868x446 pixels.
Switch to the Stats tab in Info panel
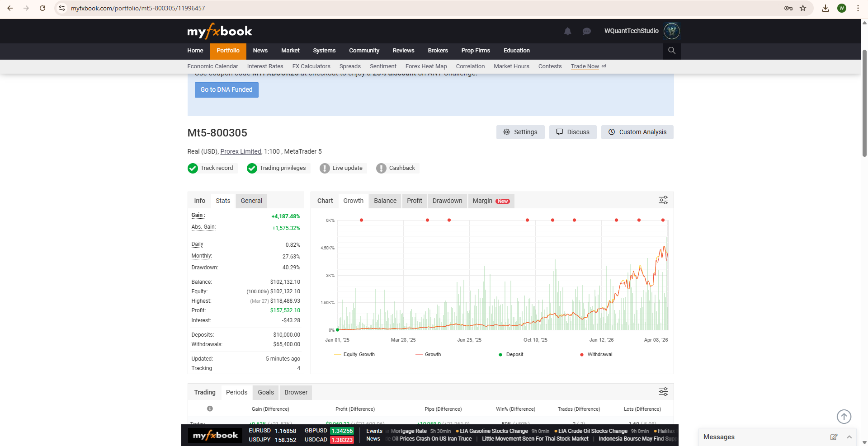click(x=223, y=201)
